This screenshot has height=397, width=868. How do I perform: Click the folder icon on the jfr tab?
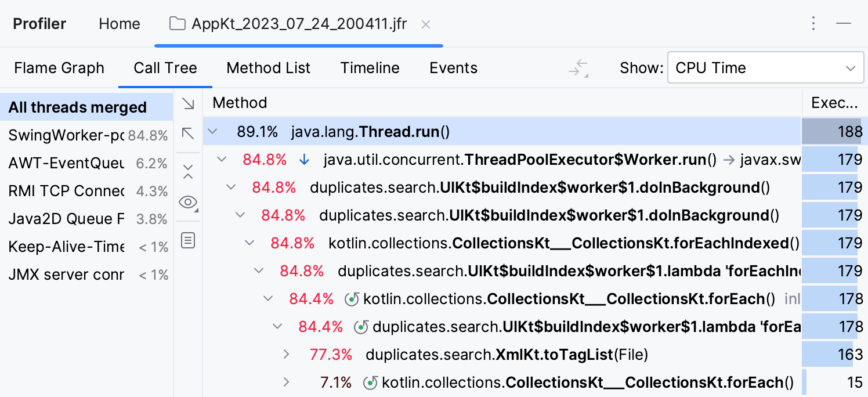point(178,24)
